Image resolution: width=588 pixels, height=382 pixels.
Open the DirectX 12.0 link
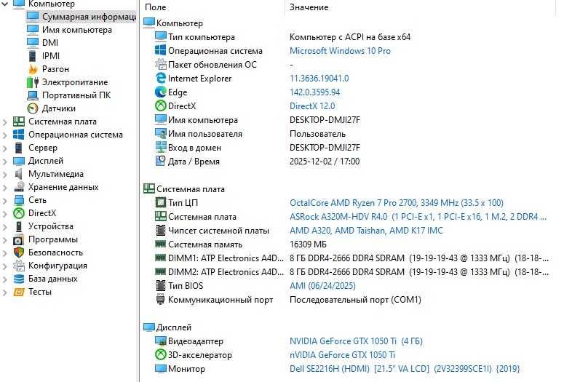(x=312, y=106)
